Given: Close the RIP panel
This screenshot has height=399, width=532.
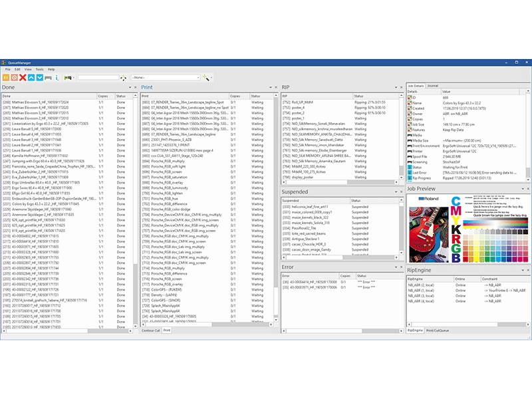Looking at the screenshot, I should coord(401,87).
